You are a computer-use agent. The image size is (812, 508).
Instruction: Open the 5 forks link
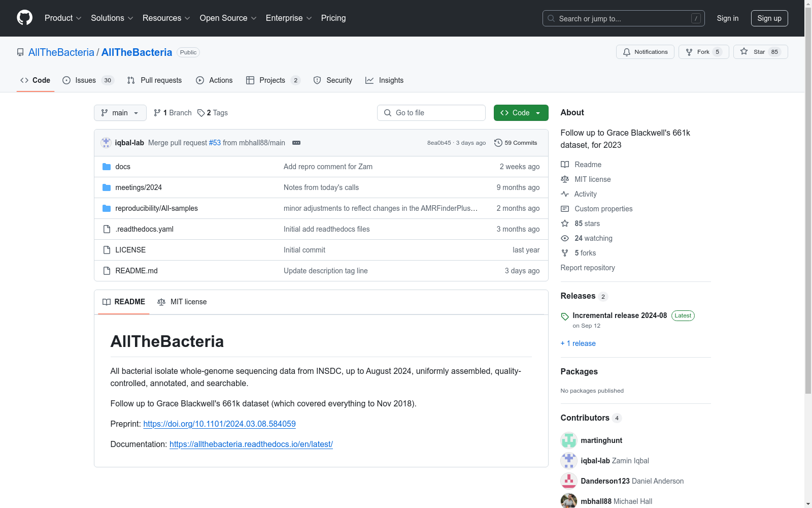coord(585,253)
